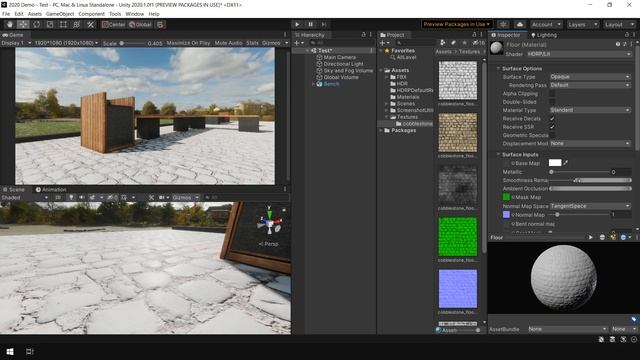Pause the game playback
Image resolution: width=640 pixels, height=360 pixels.
311,24
